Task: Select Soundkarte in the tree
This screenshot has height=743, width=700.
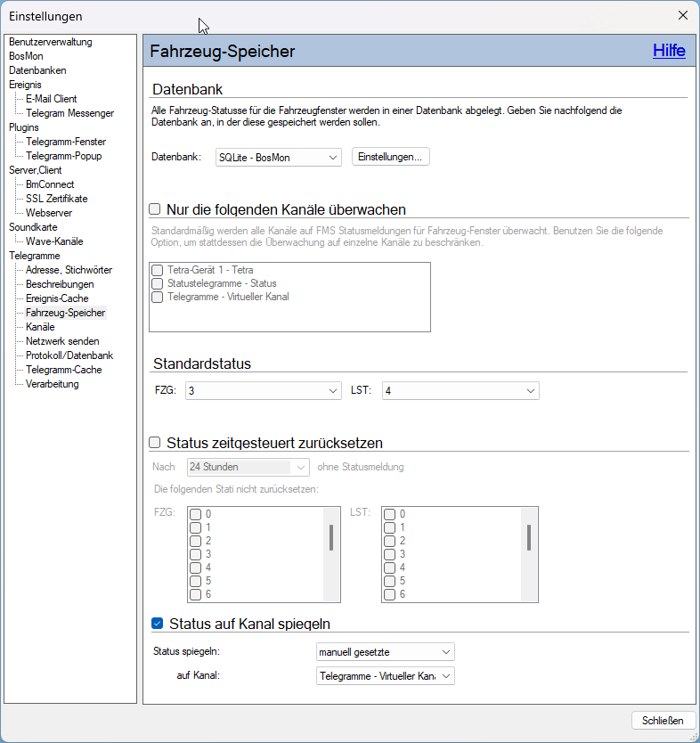Action: click(x=33, y=227)
